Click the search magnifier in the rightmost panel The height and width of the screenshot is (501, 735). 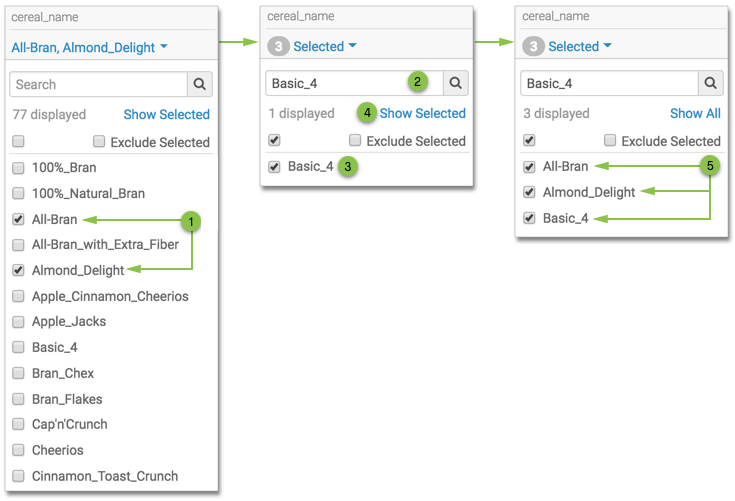[x=711, y=84]
